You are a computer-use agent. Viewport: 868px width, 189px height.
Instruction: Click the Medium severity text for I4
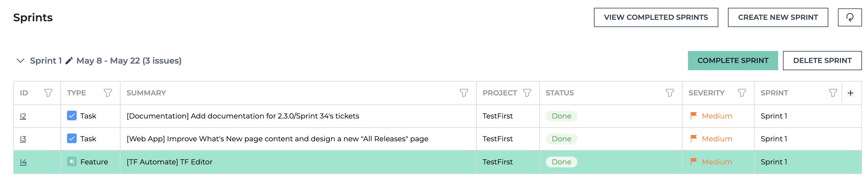point(717,162)
